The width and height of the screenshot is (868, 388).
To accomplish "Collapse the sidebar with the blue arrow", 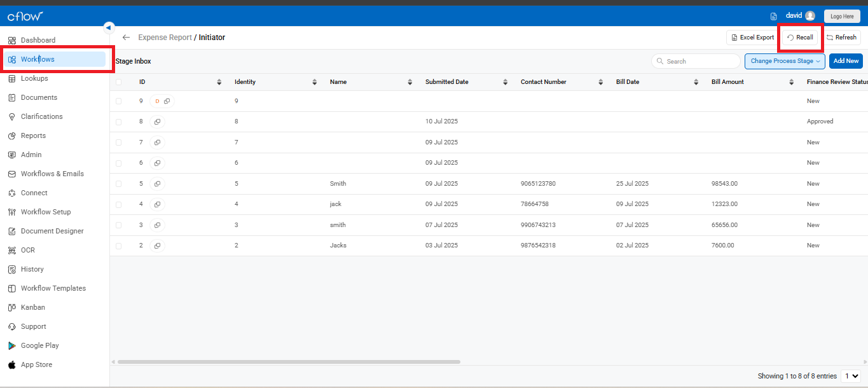I will point(109,27).
